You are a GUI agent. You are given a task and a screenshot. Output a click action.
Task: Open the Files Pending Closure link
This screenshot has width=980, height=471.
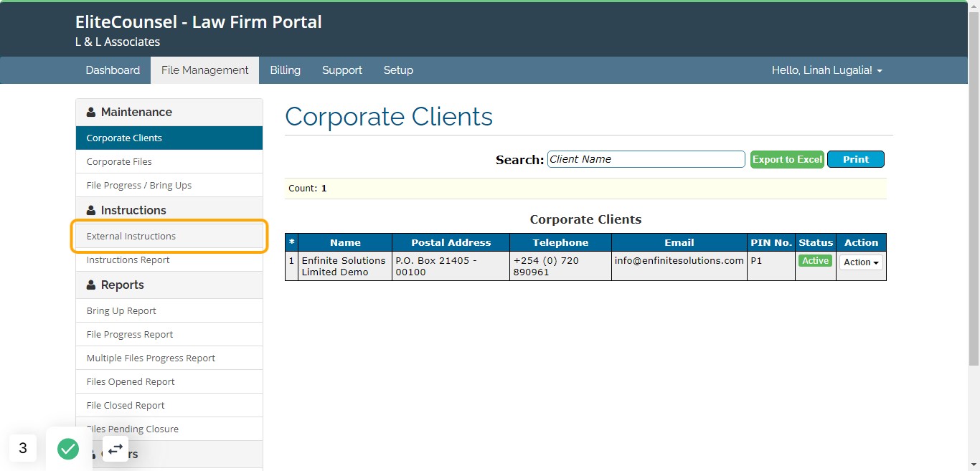pyautogui.click(x=169, y=429)
